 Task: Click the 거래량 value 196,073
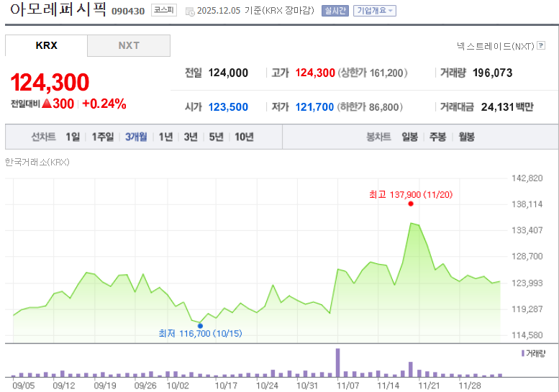[492, 73]
